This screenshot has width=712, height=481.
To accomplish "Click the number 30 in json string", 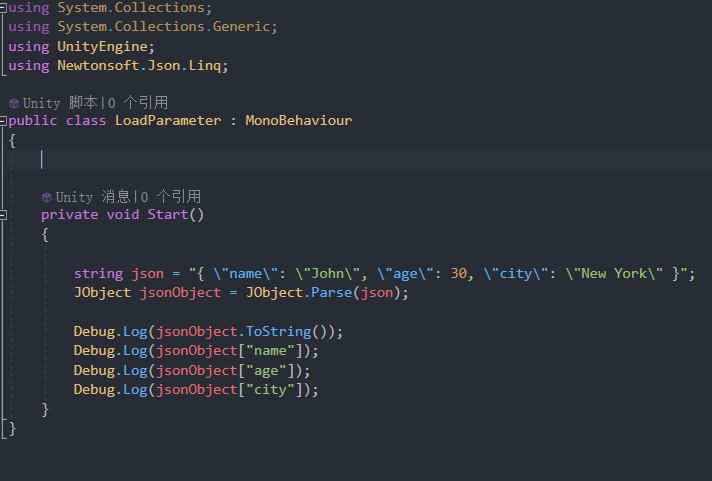I will [x=458, y=273].
